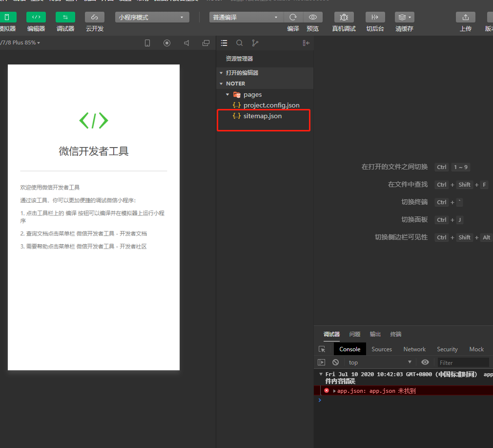Toggle the simulator phone device icon
Screen dimensions: 493x448
click(147, 43)
